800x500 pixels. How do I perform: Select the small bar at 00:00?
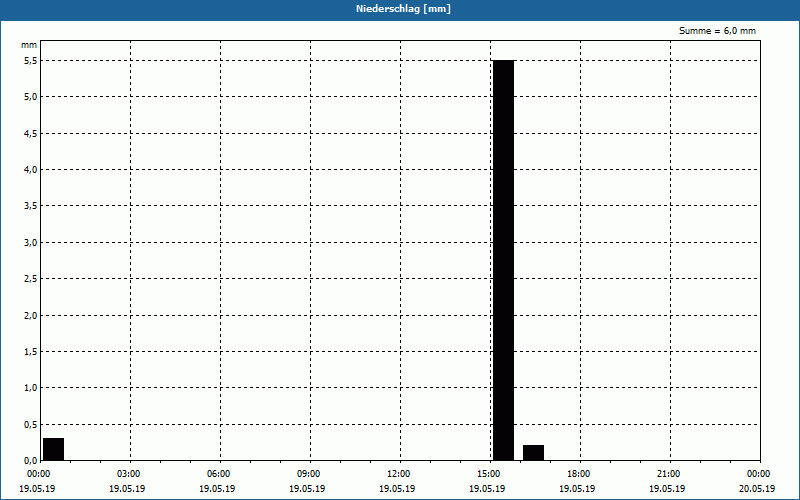(54, 449)
